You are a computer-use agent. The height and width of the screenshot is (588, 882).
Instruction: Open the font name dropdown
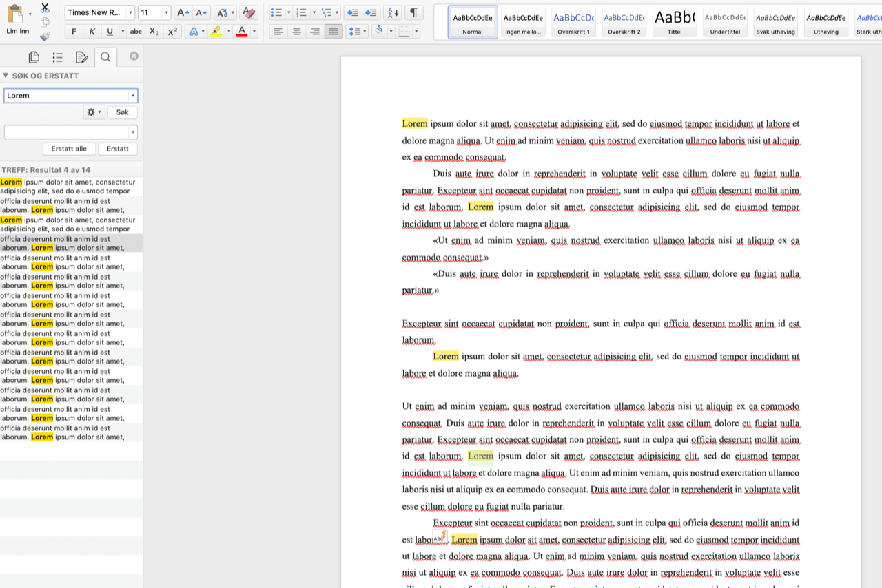click(x=130, y=12)
